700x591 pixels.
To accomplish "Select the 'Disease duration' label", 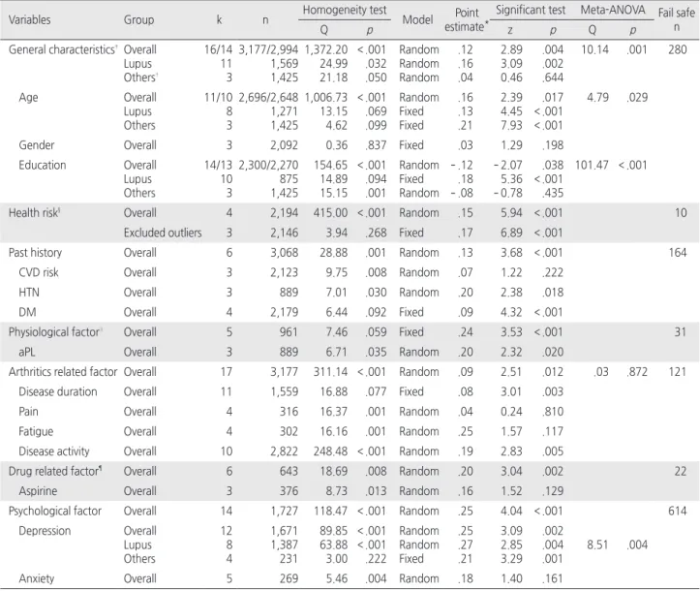I will [57, 391].
